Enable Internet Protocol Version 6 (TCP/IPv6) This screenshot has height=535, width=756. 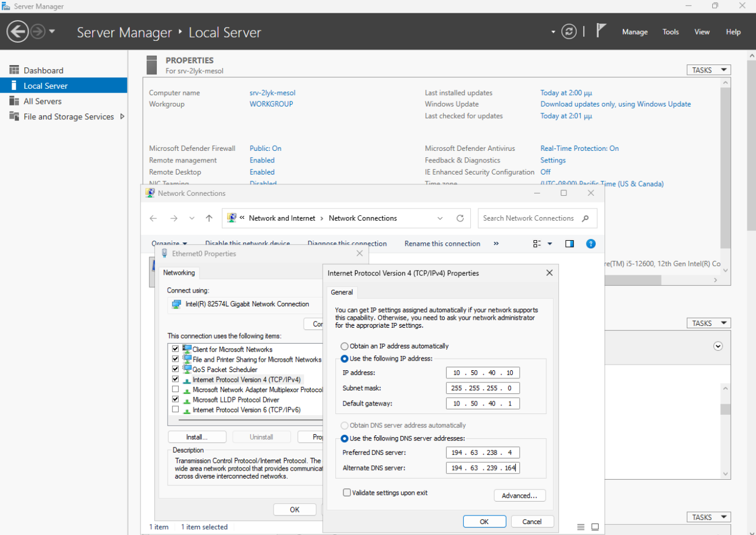click(x=175, y=409)
